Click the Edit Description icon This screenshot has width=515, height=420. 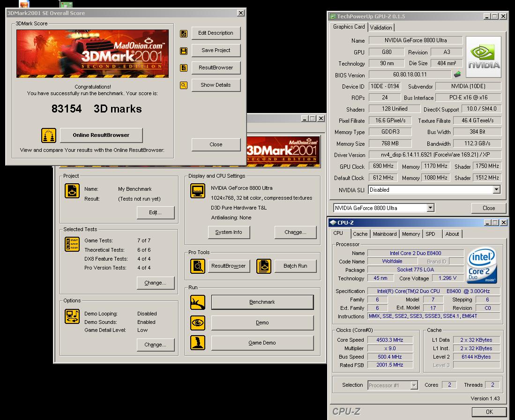(184, 34)
